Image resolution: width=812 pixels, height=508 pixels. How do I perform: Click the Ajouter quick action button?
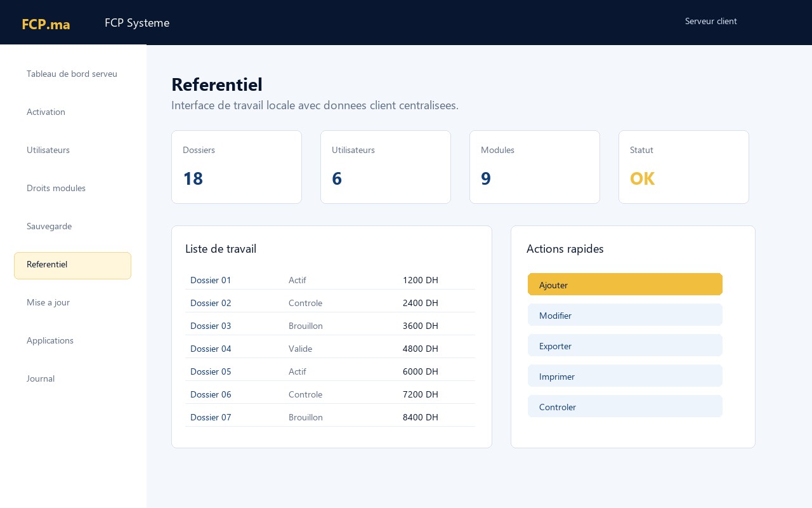625,284
